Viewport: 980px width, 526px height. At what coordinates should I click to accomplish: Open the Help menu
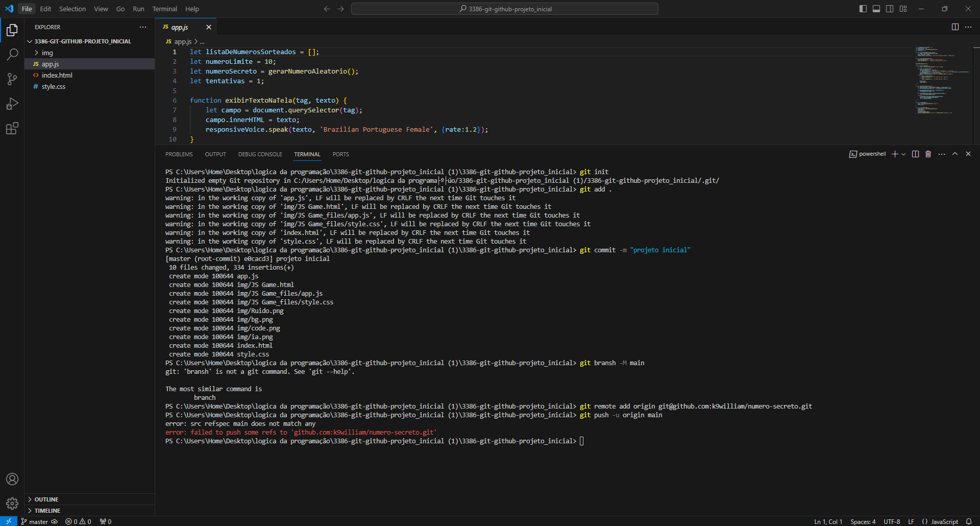(x=192, y=9)
